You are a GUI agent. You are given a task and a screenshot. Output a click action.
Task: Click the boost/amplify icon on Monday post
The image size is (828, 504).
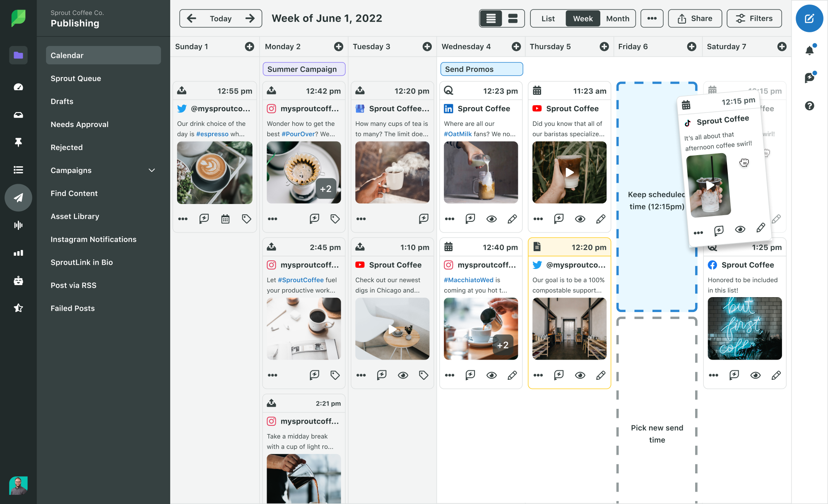(x=314, y=218)
